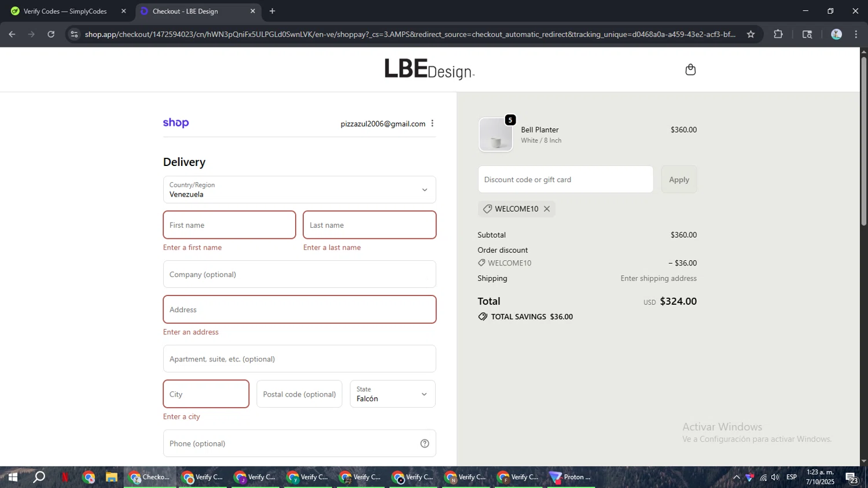Expand the State dropdown showing Falcón
The height and width of the screenshot is (488, 868).
(x=392, y=394)
